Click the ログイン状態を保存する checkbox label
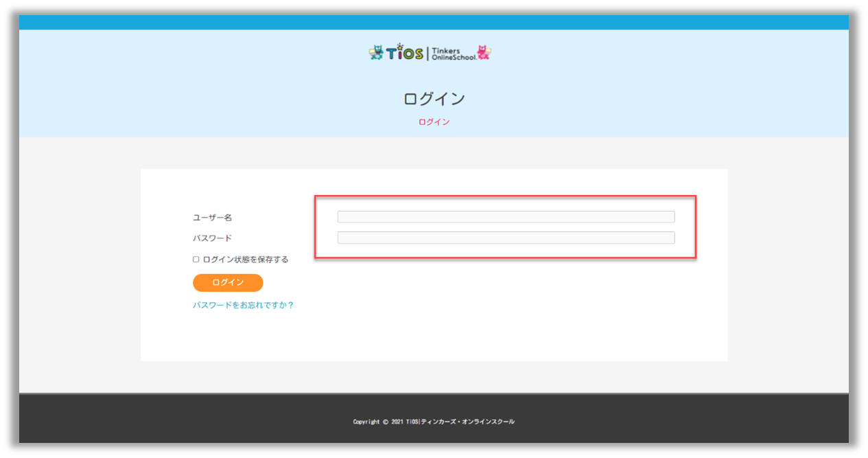This screenshot has height=458, width=868. 246,260
